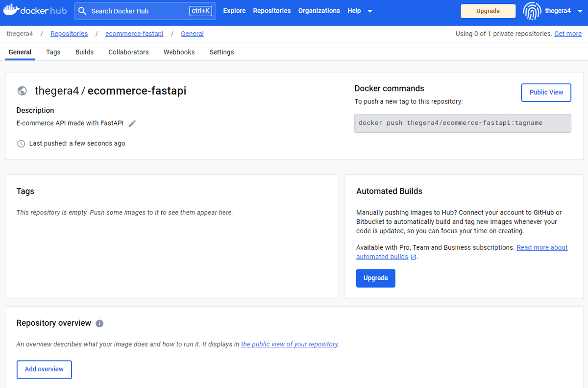Viewport: 588px width, 388px height.
Task: Click the Description label
Action: (x=35, y=110)
